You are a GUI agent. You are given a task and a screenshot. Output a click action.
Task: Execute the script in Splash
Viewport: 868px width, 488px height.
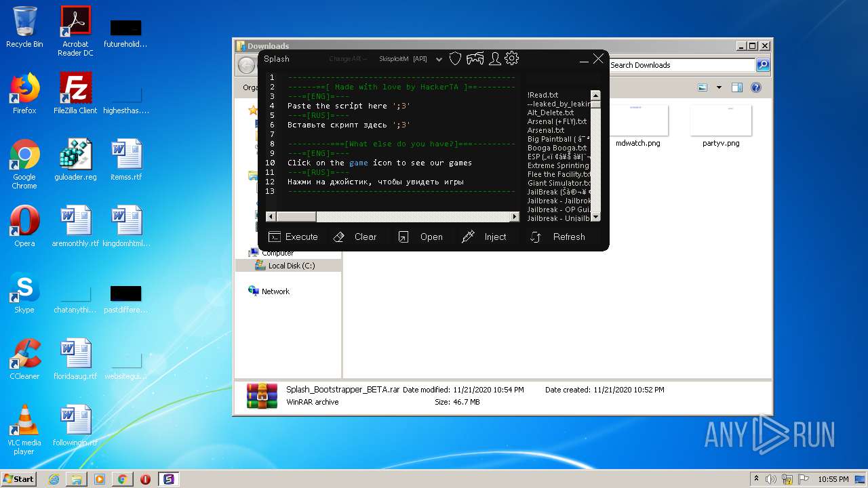point(293,237)
